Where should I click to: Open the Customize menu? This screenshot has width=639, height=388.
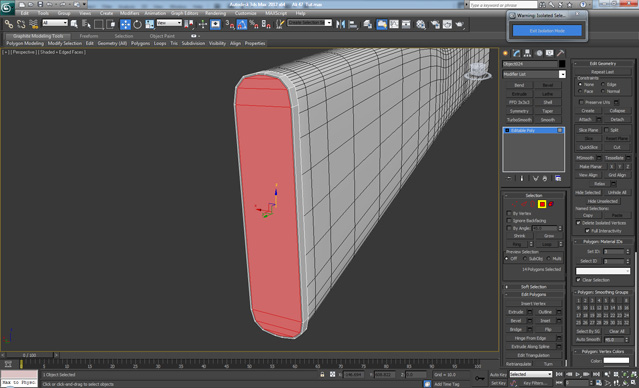point(246,13)
